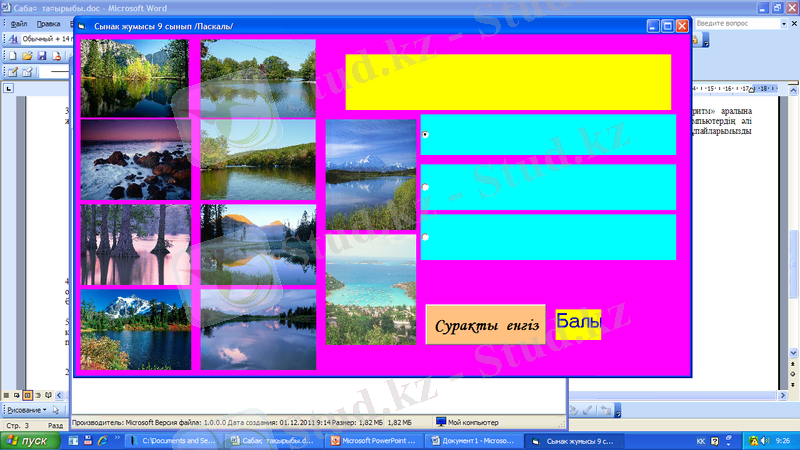Click the yellow question panel
The height and width of the screenshot is (450, 800).
tap(507, 82)
